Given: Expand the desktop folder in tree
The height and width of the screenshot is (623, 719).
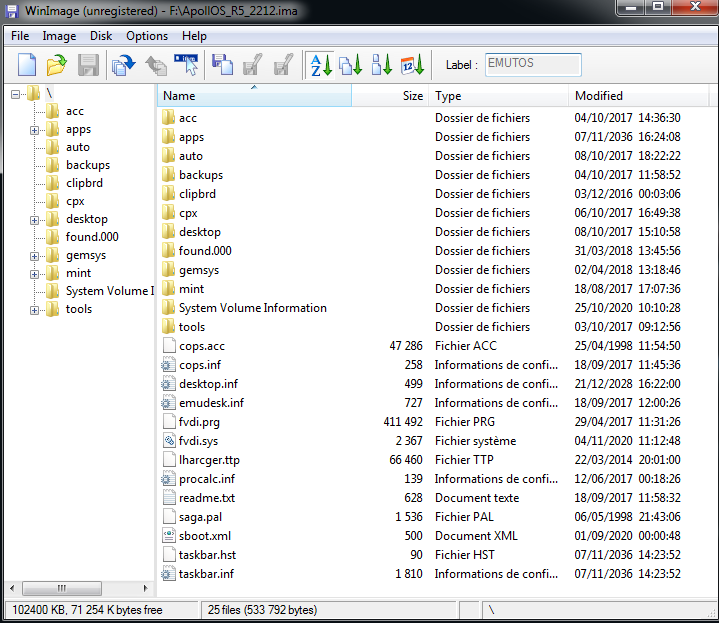Looking at the screenshot, I should click(34, 221).
